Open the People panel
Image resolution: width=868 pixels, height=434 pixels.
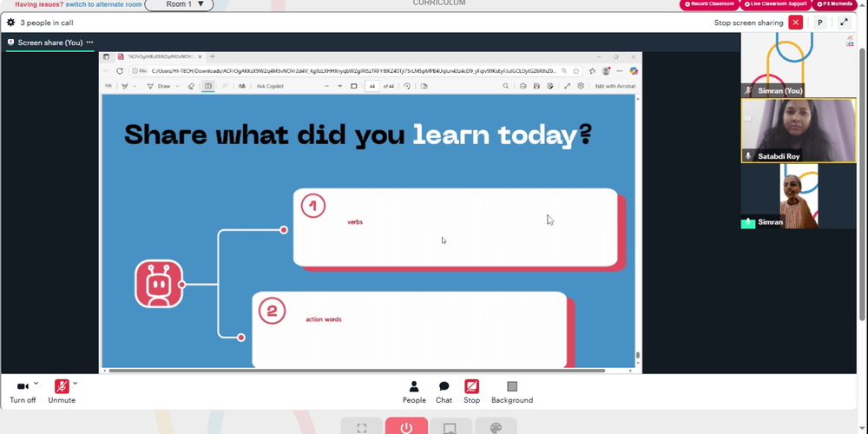(x=414, y=392)
